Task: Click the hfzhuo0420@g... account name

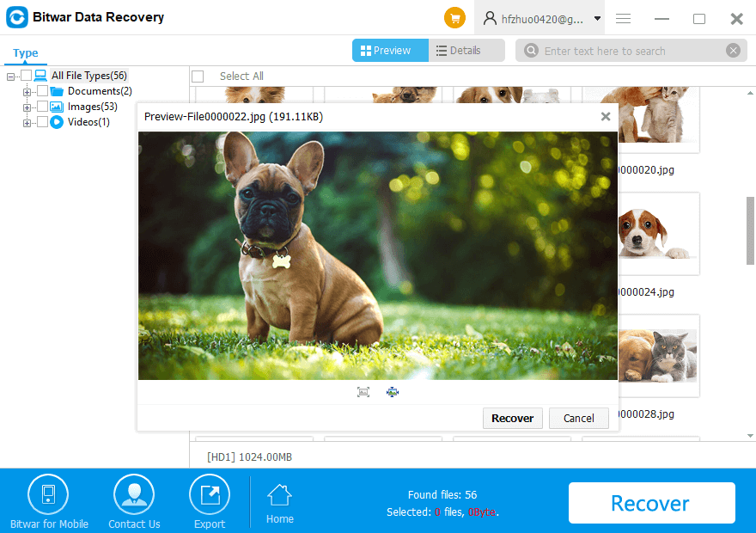Action: pos(542,19)
